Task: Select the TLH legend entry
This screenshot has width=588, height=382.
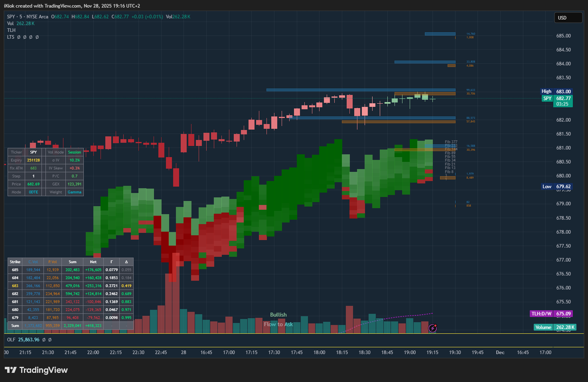Action: tap(11, 30)
